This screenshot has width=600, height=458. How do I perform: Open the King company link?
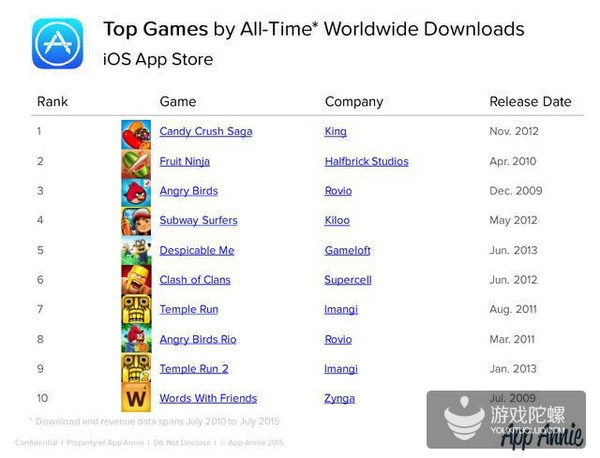(x=335, y=132)
